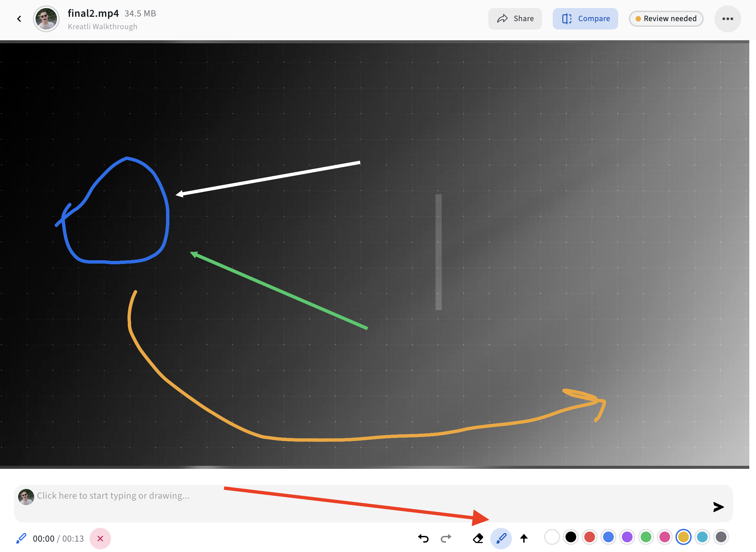The image size is (756, 552).
Task: Click the Redo icon
Action: (x=446, y=538)
